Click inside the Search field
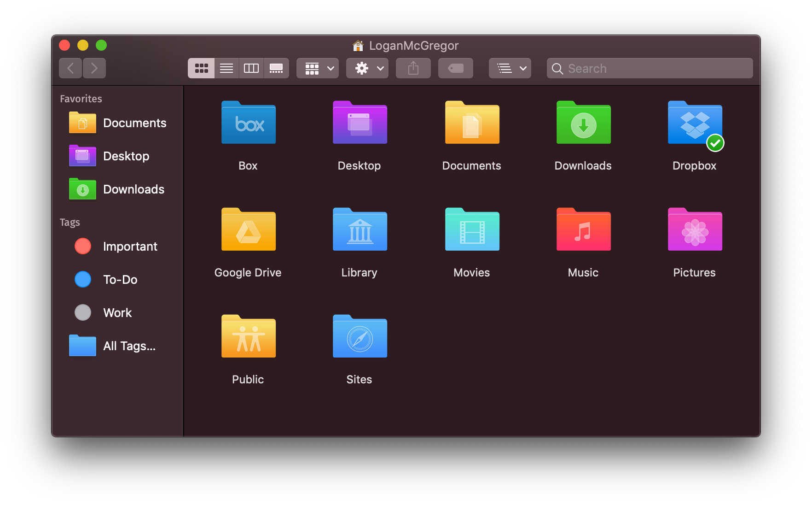Image resolution: width=812 pixels, height=505 pixels. (x=649, y=68)
